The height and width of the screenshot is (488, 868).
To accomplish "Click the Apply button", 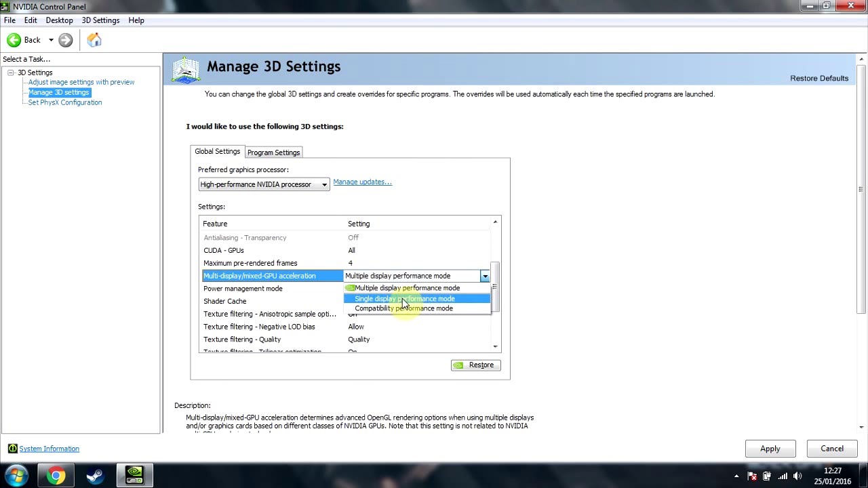I will coord(770,449).
